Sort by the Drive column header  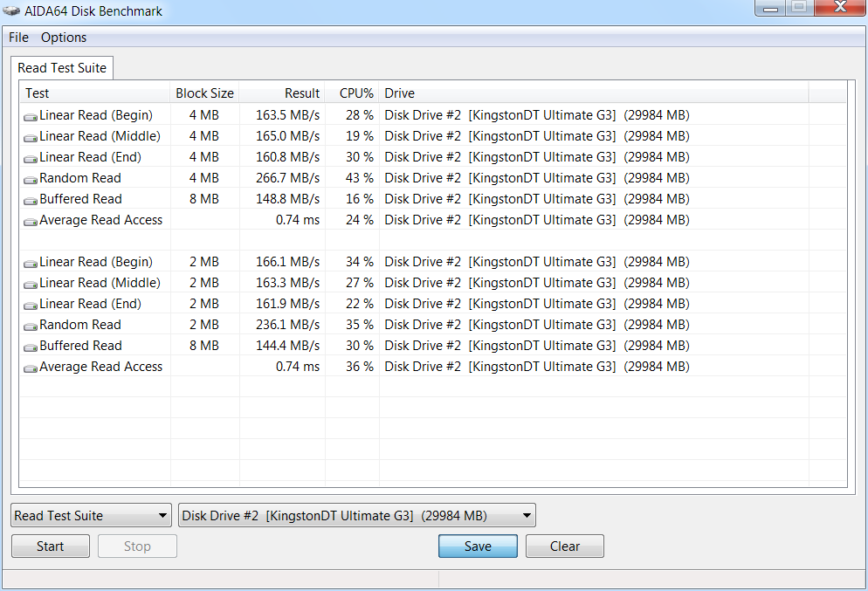594,93
